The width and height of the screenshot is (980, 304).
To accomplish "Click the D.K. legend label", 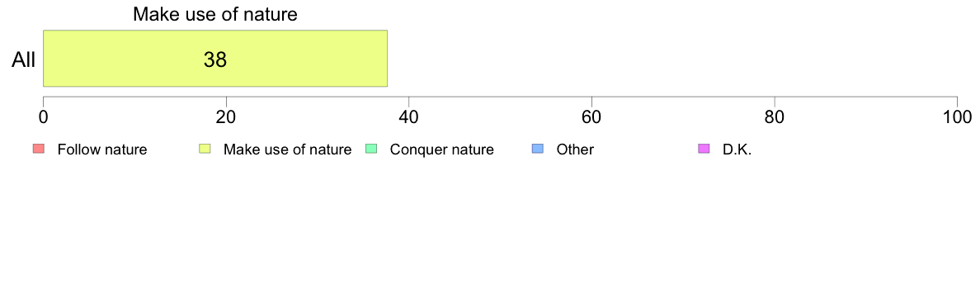I will [737, 150].
